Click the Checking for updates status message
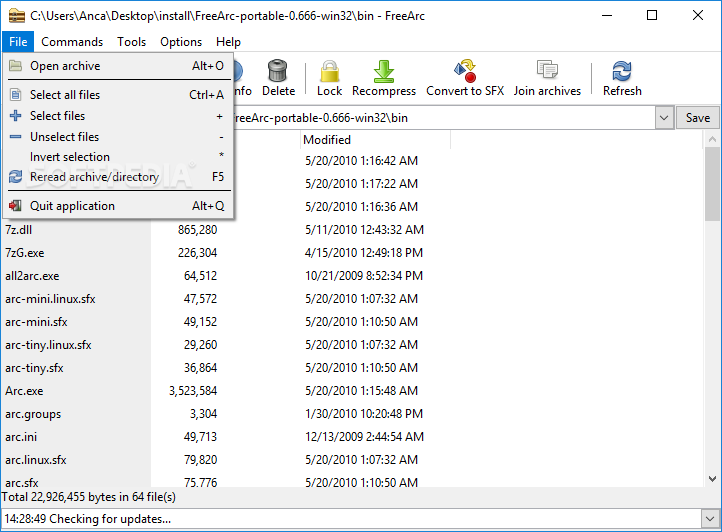 click(x=87, y=519)
